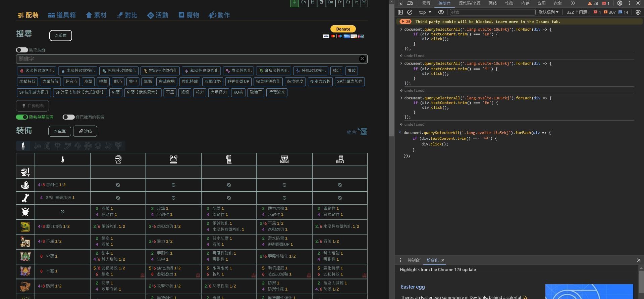This screenshot has height=299, width=644.
Task: Open console settings gear icon
Action: point(638,12)
